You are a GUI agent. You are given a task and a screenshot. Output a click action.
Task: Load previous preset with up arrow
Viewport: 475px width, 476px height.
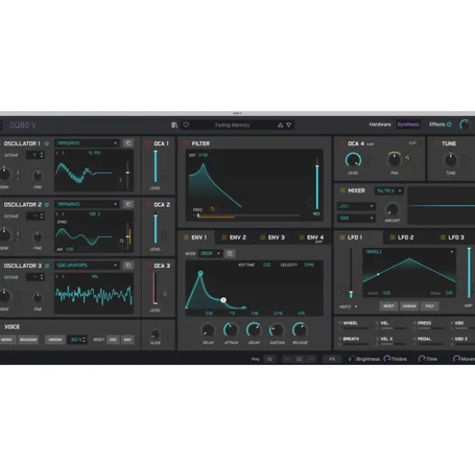tap(280, 125)
